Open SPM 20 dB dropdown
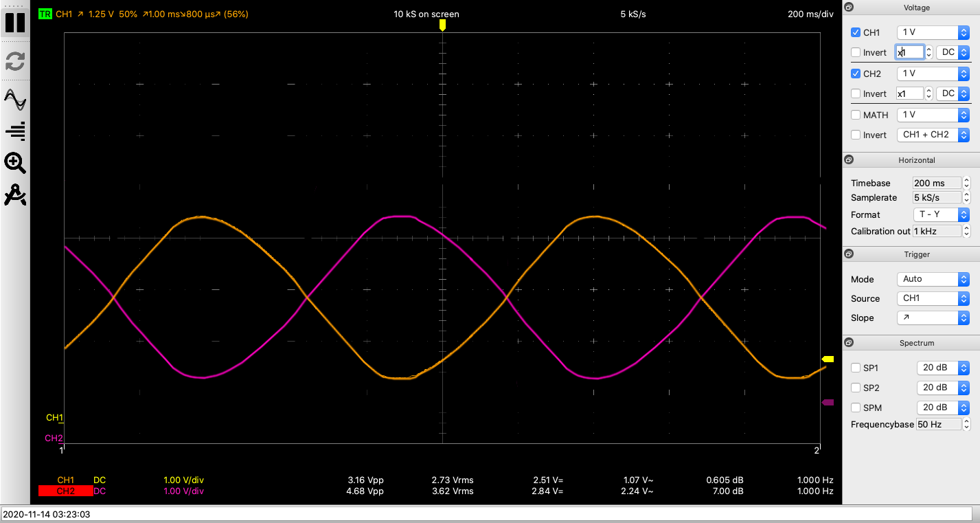980x523 pixels. (x=943, y=408)
